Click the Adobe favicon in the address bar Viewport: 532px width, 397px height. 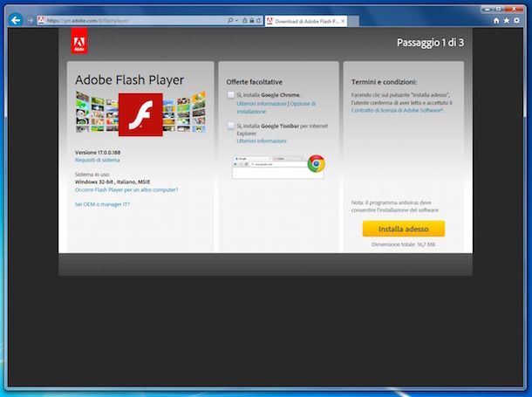click(41, 20)
